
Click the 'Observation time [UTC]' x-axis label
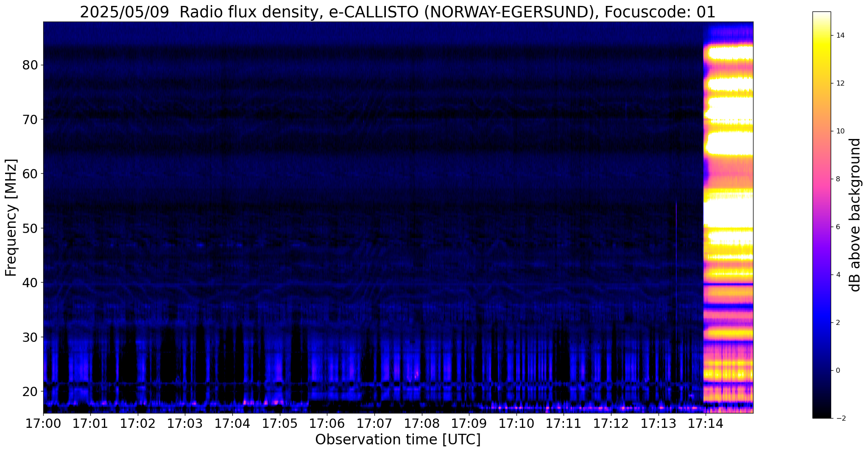pos(398,440)
